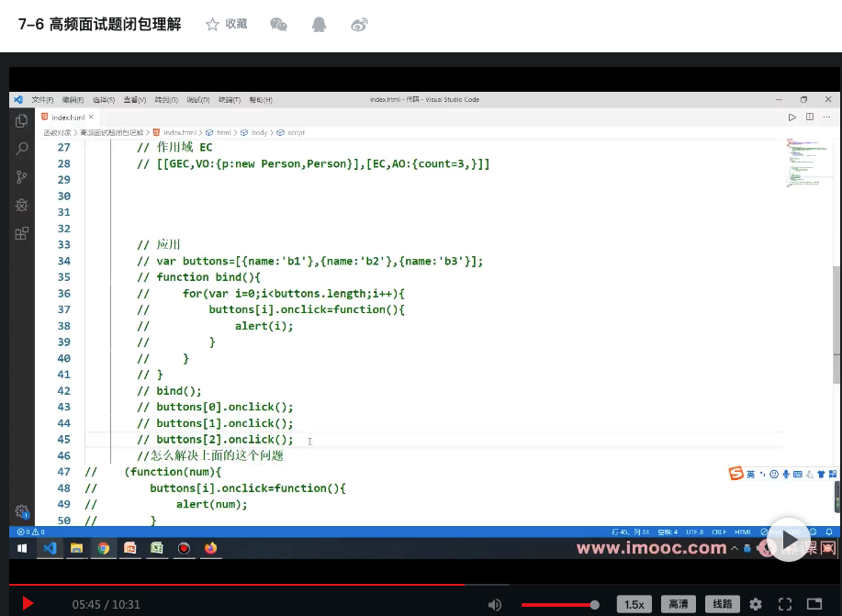Click the Sogou microphone voice input icon

(786, 475)
